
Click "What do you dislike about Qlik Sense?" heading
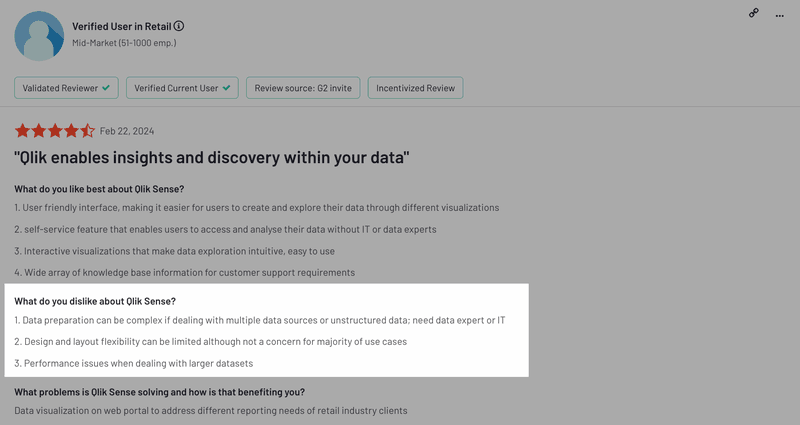click(x=95, y=301)
